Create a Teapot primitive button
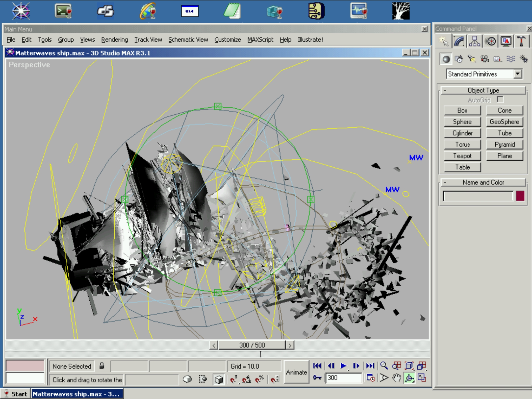This screenshot has width=532, height=399. [462, 156]
